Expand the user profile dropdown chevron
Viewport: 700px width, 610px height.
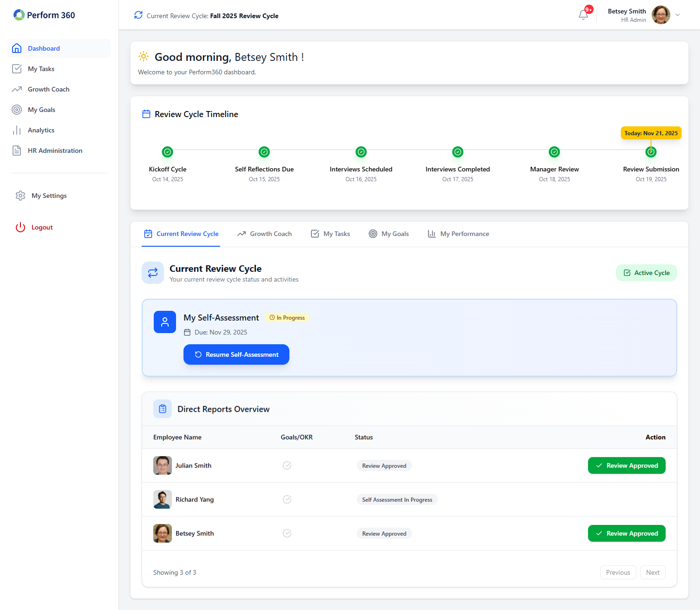(678, 15)
